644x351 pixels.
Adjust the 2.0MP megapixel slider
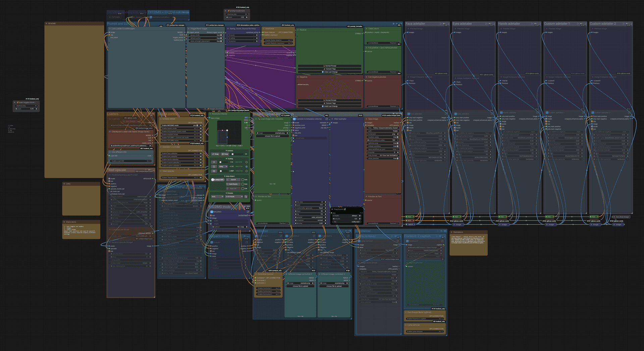(223, 171)
